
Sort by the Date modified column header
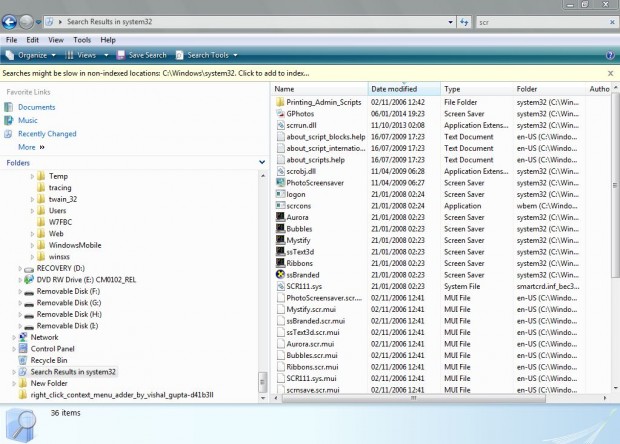(x=404, y=89)
